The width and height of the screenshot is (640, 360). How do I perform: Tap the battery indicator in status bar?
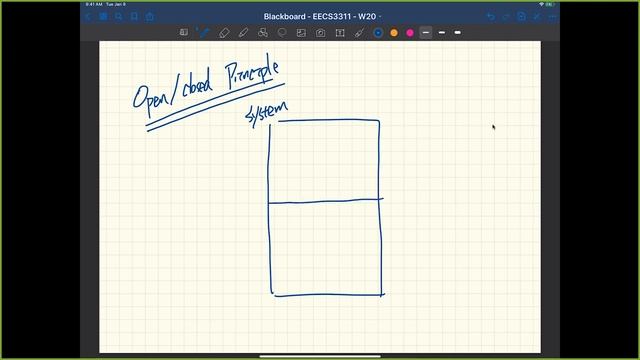coord(549,4)
